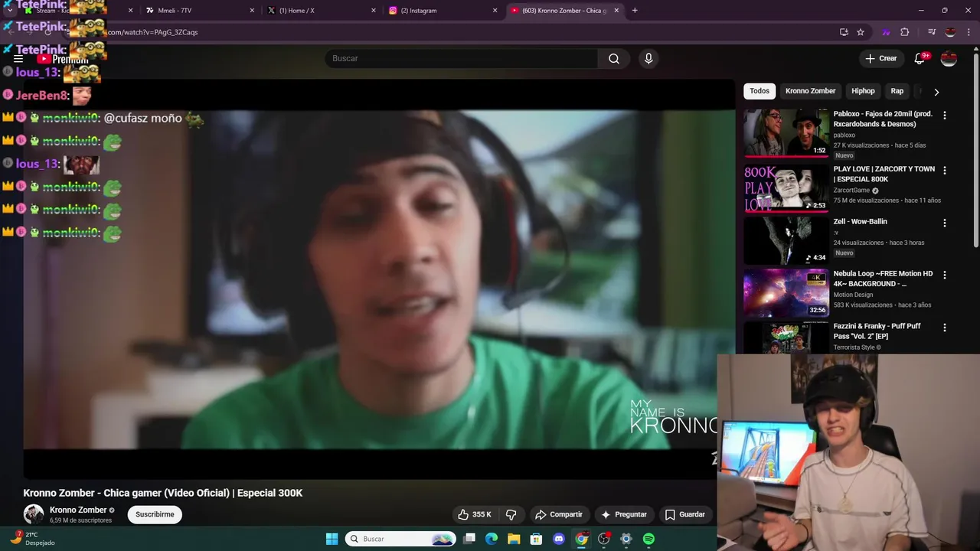The height and width of the screenshot is (551, 980).
Task: Open Nebula Loop Motion HD thumbnail
Action: coord(786,292)
